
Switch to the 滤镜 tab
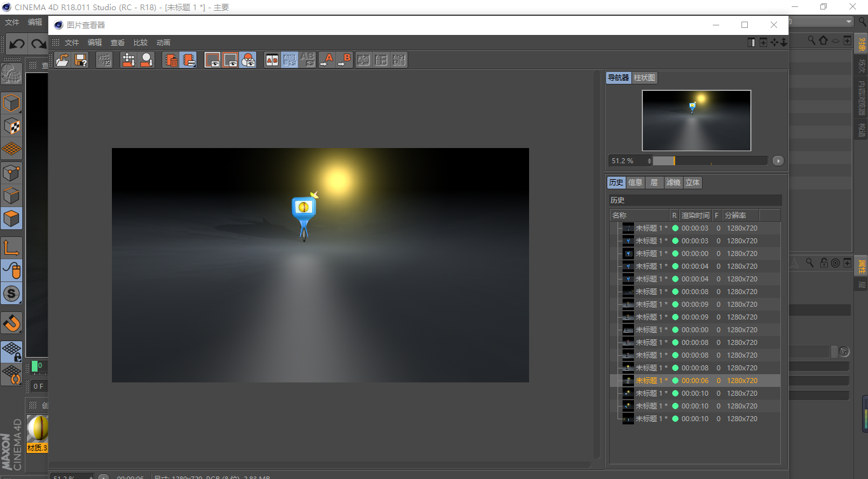pyautogui.click(x=673, y=182)
